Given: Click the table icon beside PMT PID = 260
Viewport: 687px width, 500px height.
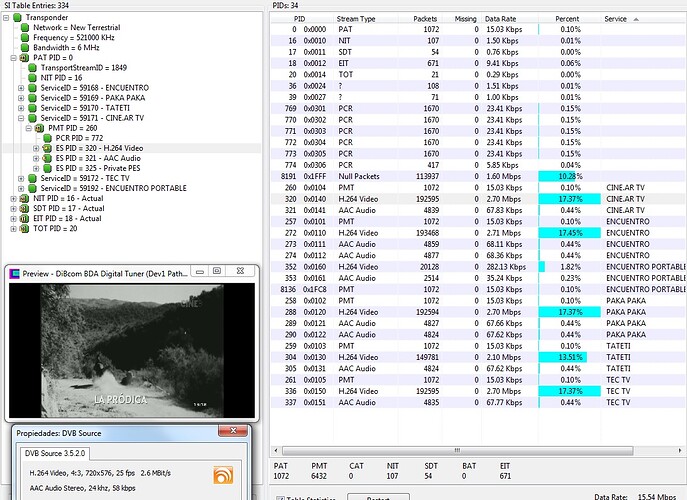Looking at the screenshot, I should click(x=39, y=128).
